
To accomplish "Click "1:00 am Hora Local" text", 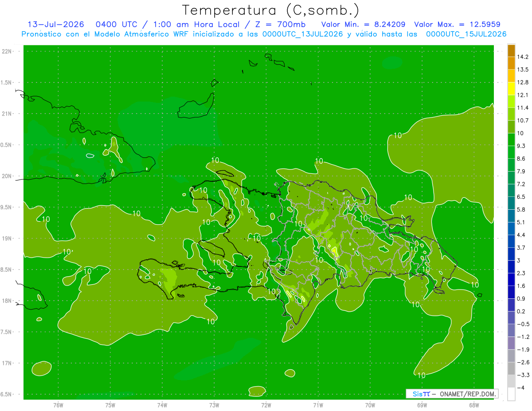I will (x=197, y=24).
